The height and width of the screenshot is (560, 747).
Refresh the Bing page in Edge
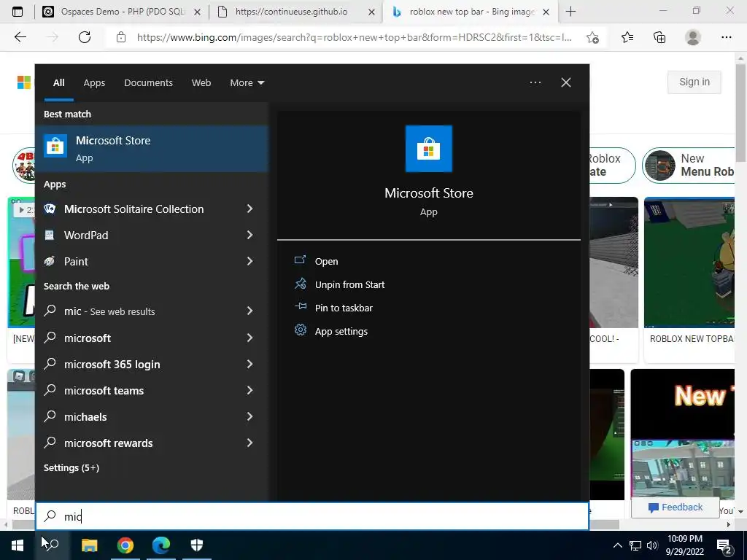coord(85,37)
